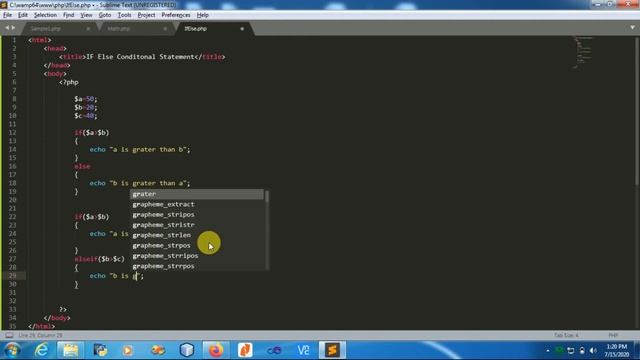Image resolution: width=640 pixels, height=360 pixels.
Task: Open Windows Explorer folder icon
Action: point(70,351)
